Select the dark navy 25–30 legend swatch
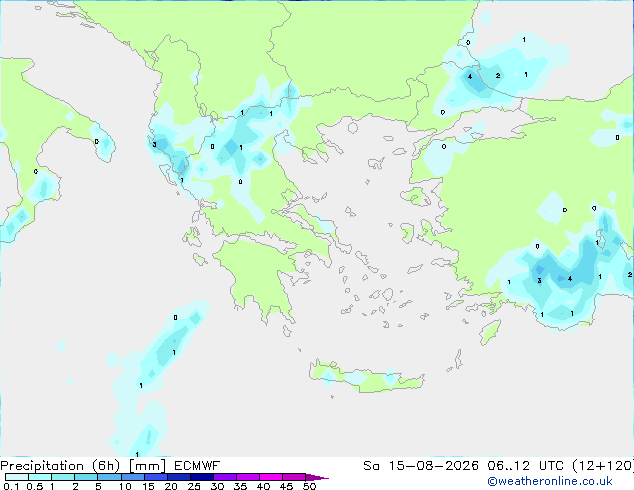The width and height of the screenshot is (634, 490). 201,477
